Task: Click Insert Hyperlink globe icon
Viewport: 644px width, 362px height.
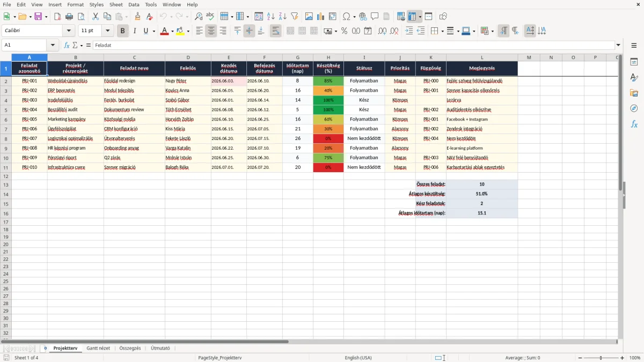Action: point(363,17)
